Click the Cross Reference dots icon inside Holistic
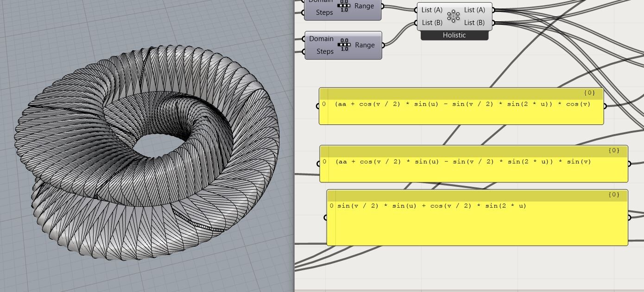 pyautogui.click(x=453, y=16)
